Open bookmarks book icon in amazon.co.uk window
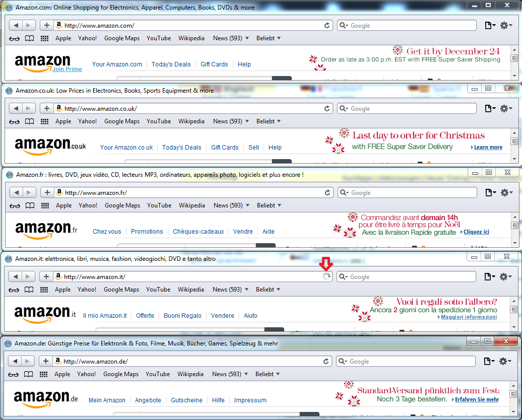Image resolution: width=522 pixels, height=420 pixels. click(x=29, y=121)
